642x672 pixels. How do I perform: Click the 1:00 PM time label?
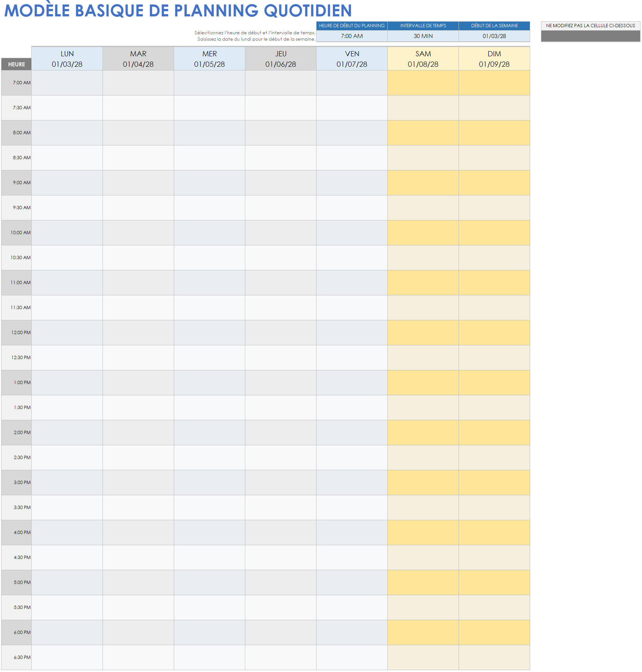pyautogui.click(x=16, y=383)
